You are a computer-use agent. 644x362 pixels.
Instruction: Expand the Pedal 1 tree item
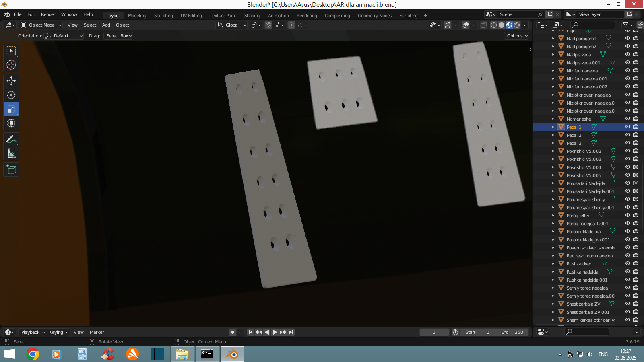pyautogui.click(x=553, y=127)
